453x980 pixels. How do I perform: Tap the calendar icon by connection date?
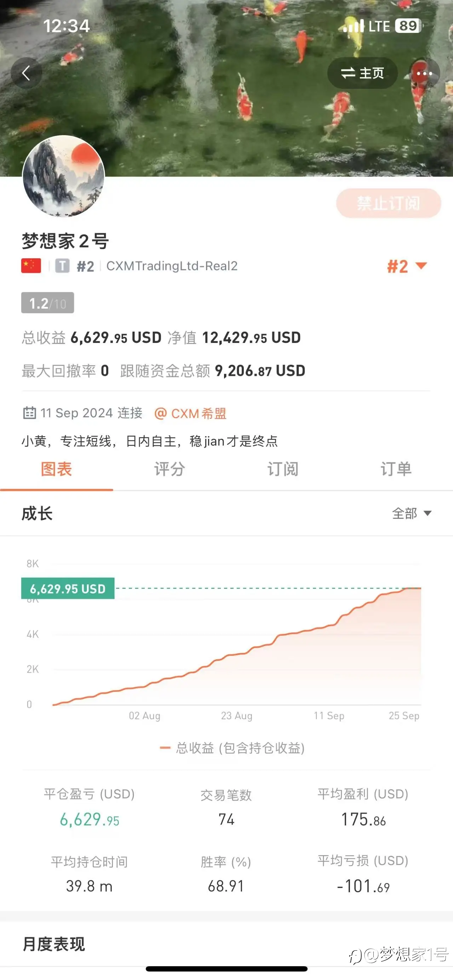[x=30, y=413]
